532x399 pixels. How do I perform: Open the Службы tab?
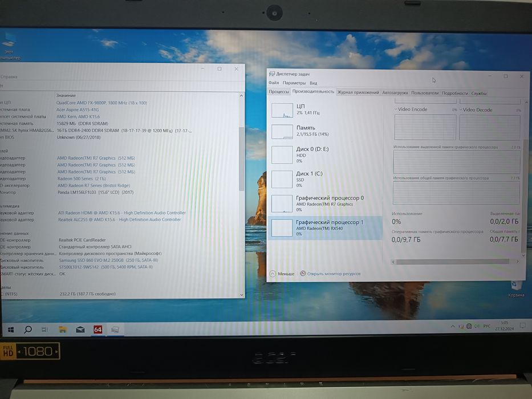tap(479, 93)
